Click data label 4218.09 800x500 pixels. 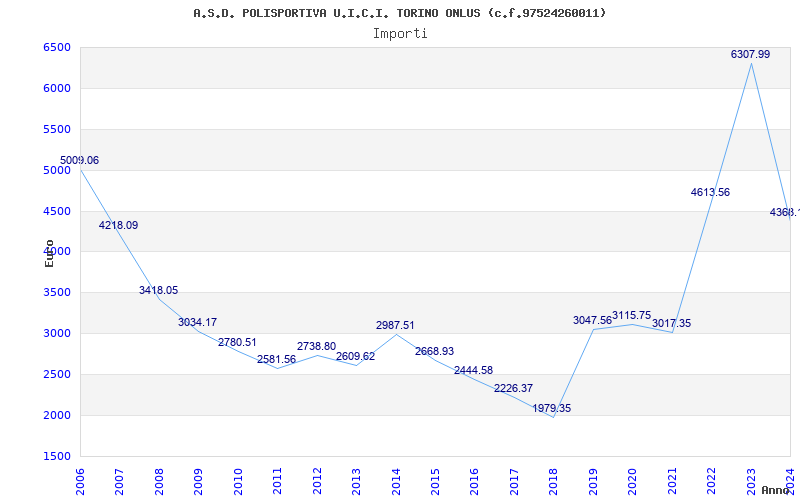(118, 226)
